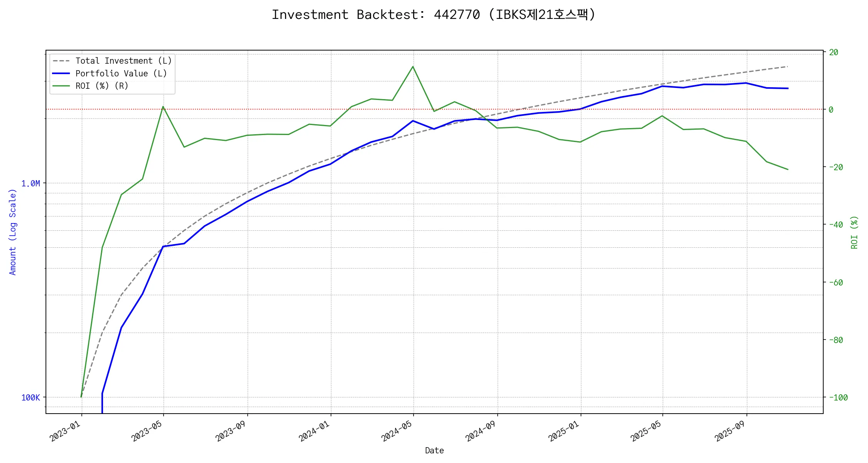Click the -100 right axis tick label
The height and width of the screenshot is (463, 868).
pyautogui.click(x=838, y=398)
